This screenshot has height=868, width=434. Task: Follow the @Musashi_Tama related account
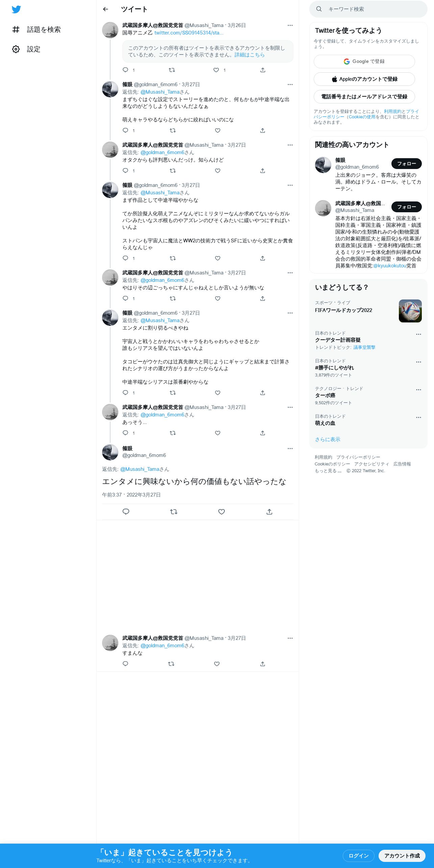[406, 207]
